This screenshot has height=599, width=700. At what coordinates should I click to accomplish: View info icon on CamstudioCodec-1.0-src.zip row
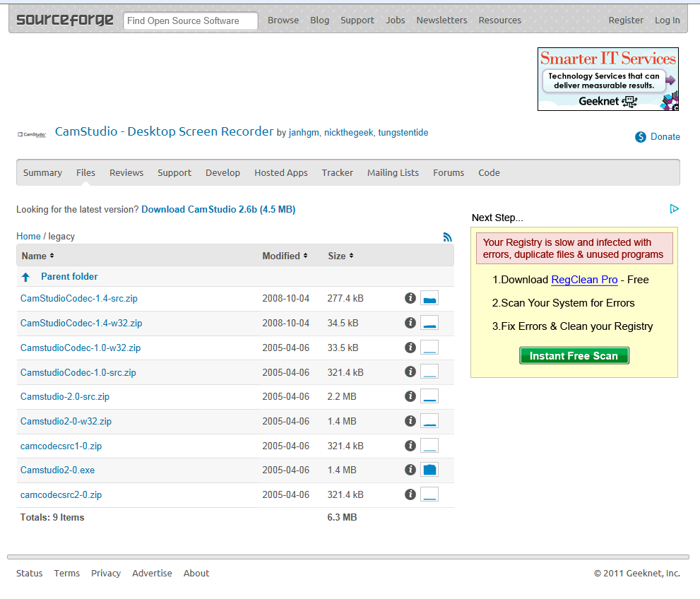tap(410, 372)
